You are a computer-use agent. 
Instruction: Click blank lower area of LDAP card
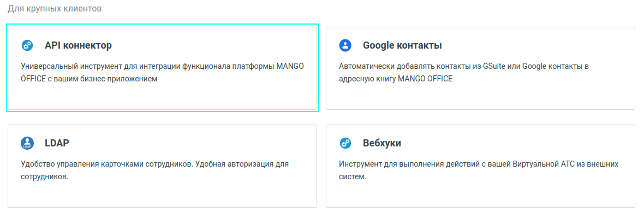coord(162,194)
